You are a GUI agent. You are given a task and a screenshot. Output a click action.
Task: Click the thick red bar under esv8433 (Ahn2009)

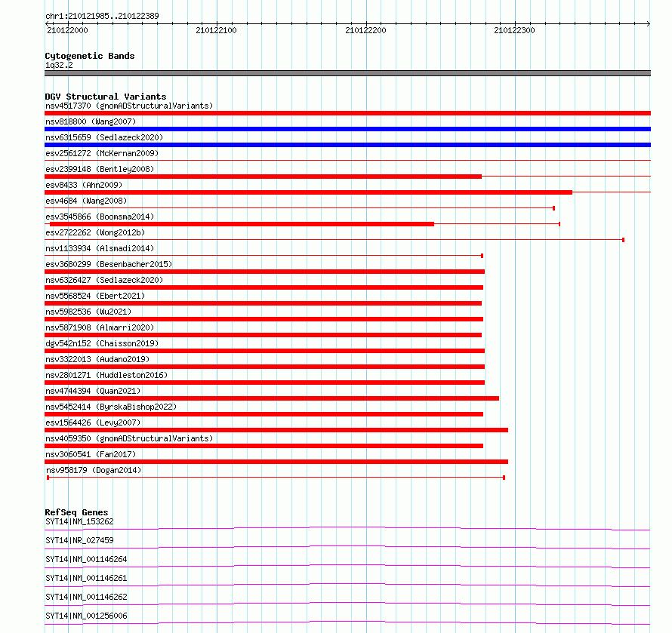tap(308, 192)
